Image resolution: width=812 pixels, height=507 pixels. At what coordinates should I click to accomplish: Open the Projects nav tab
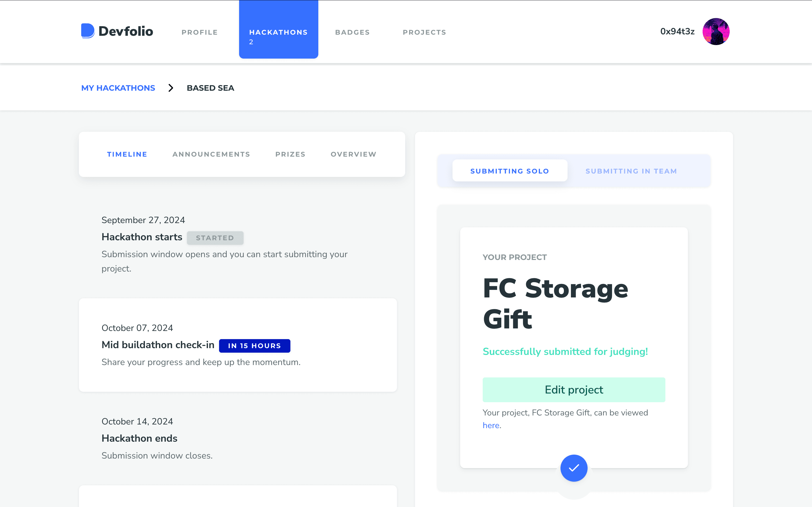[x=424, y=32]
